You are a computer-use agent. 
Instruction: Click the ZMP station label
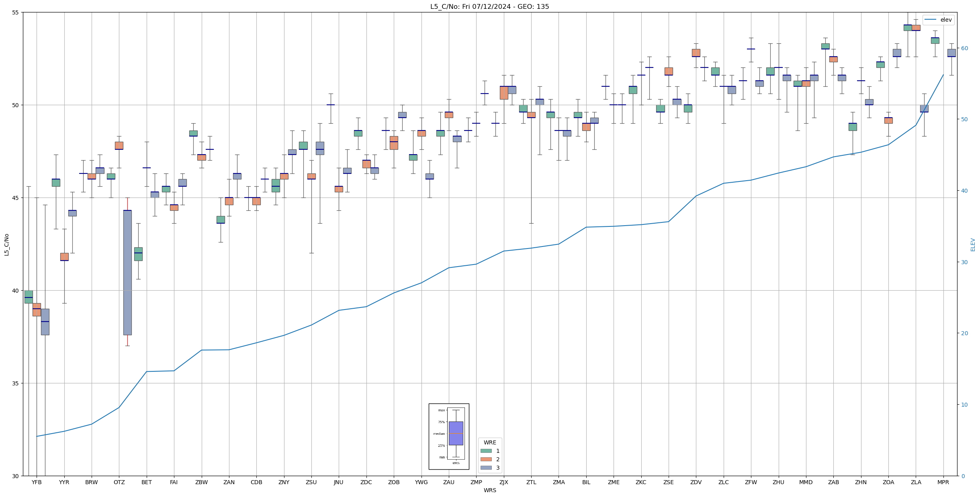476,482
